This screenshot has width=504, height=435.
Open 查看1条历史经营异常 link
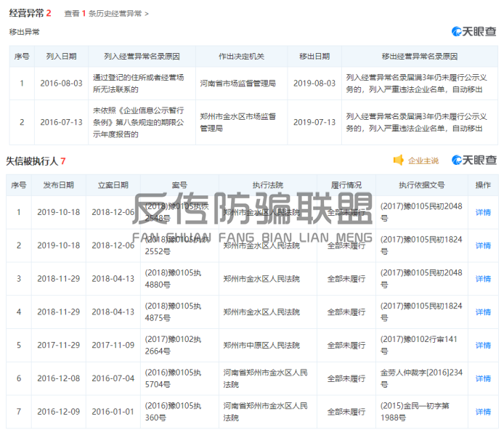click(x=106, y=14)
